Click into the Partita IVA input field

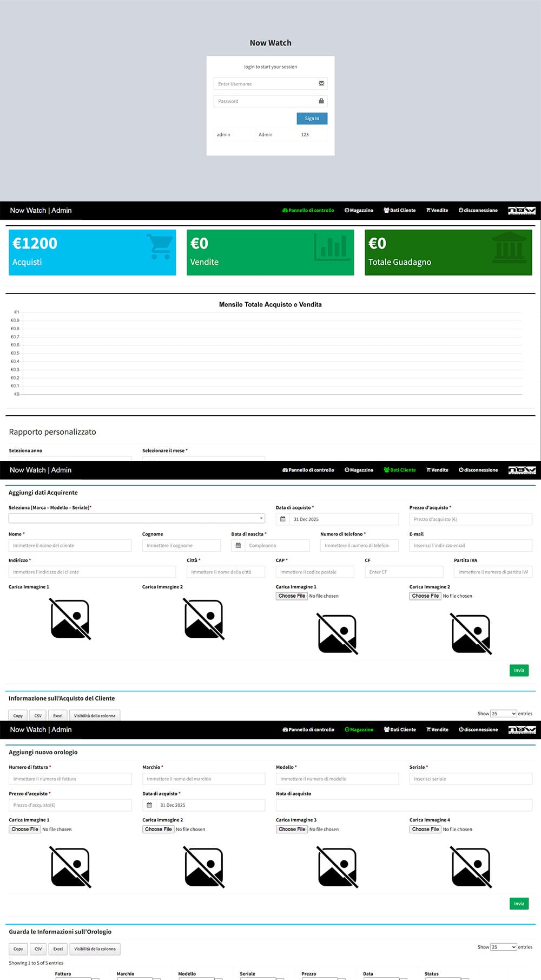492,572
